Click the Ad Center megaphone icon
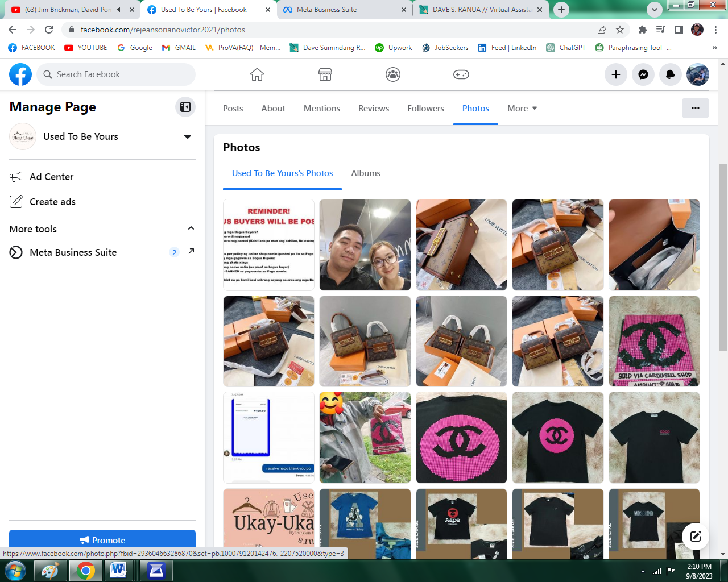This screenshot has height=582, width=728. pyautogui.click(x=16, y=177)
